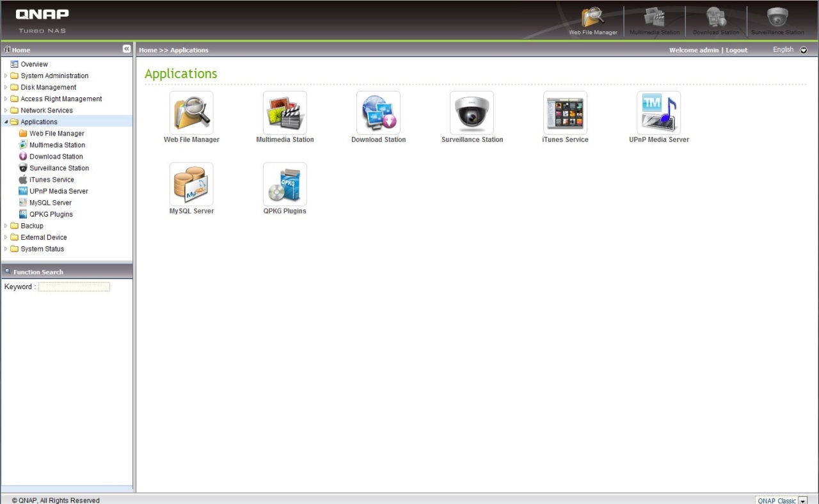Viewport: 819px width, 504px height.
Task: Select Network Services folder label
Action: pyautogui.click(x=47, y=111)
